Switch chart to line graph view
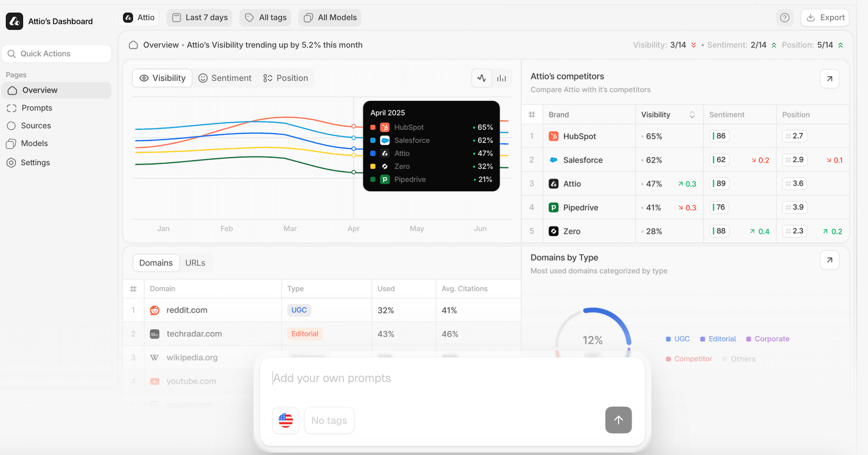Viewport: 868px width, 455px height. (481, 78)
